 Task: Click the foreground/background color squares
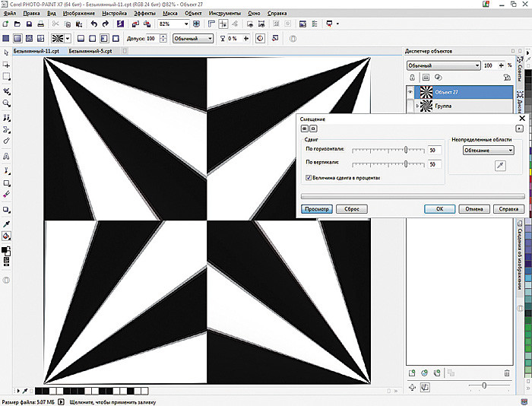[x=6, y=251]
